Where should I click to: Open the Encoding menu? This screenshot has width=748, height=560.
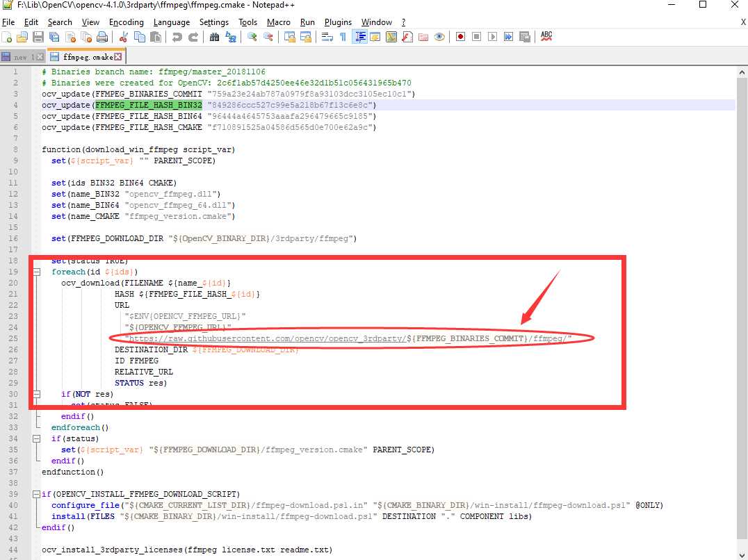click(126, 22)
